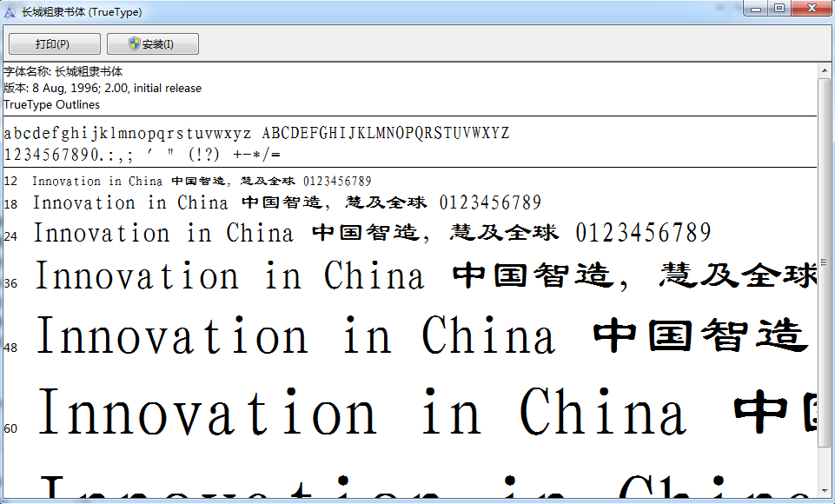Viewport: 835px width, 504px height.
Task: Click the font viewer icon in the title bar
Action: coord(9,9)
